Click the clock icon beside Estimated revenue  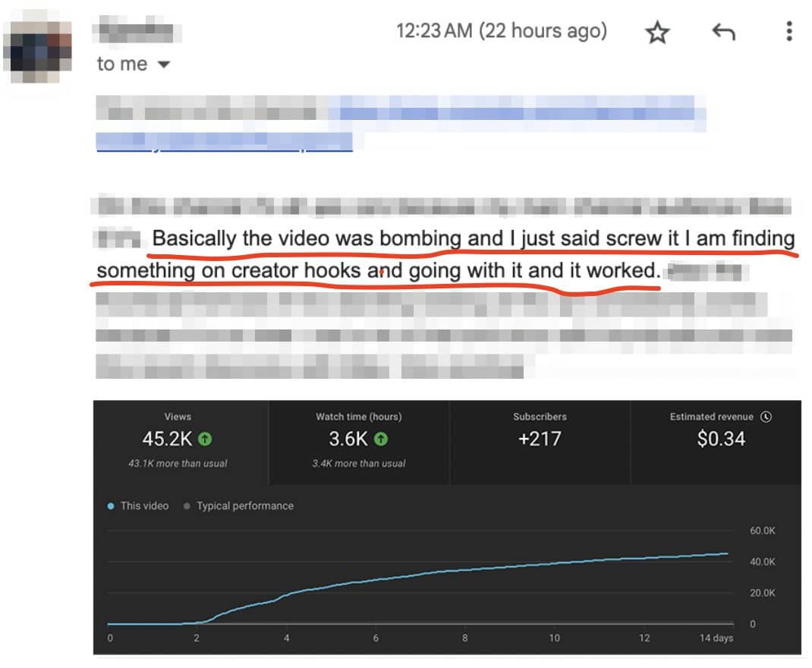pyautogui.click(x=766, y=417)
